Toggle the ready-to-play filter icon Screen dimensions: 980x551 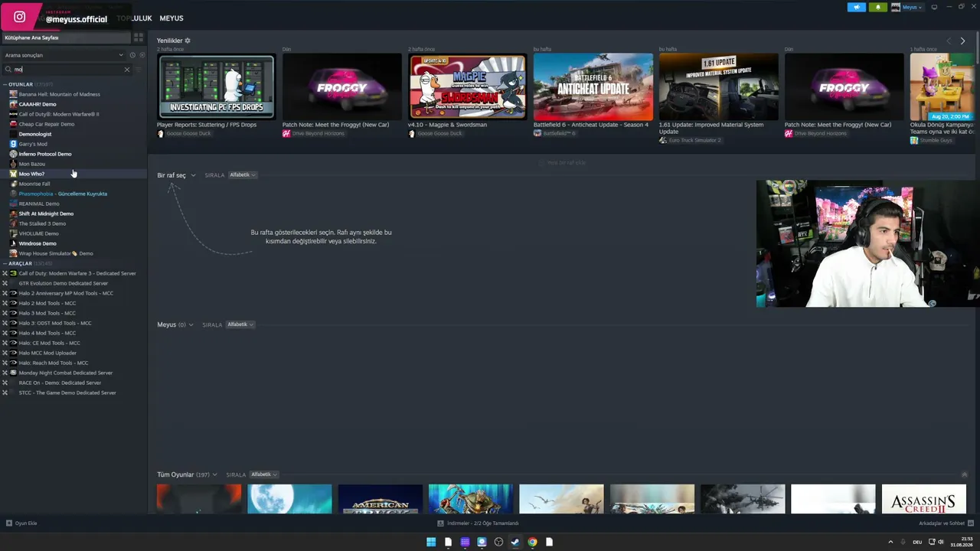[142, 55]
